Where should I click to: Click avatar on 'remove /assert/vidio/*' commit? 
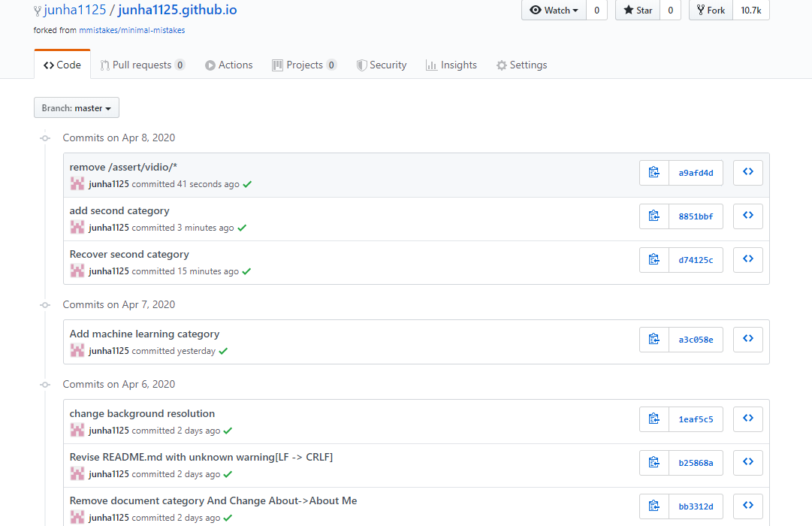pos(77,183)
